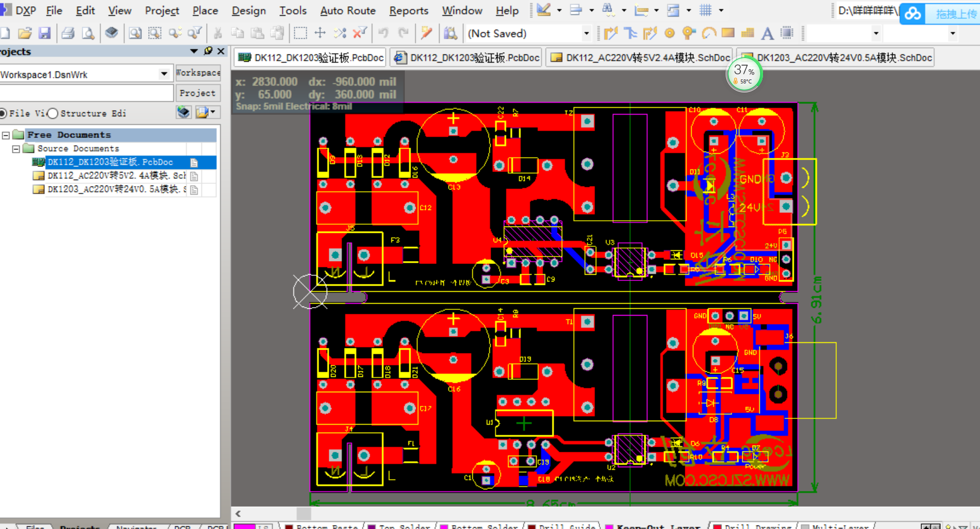This screenshot has width=980, height=529.
Task: Click the cloud drag-upload button
Action: (x=940, y=14)
